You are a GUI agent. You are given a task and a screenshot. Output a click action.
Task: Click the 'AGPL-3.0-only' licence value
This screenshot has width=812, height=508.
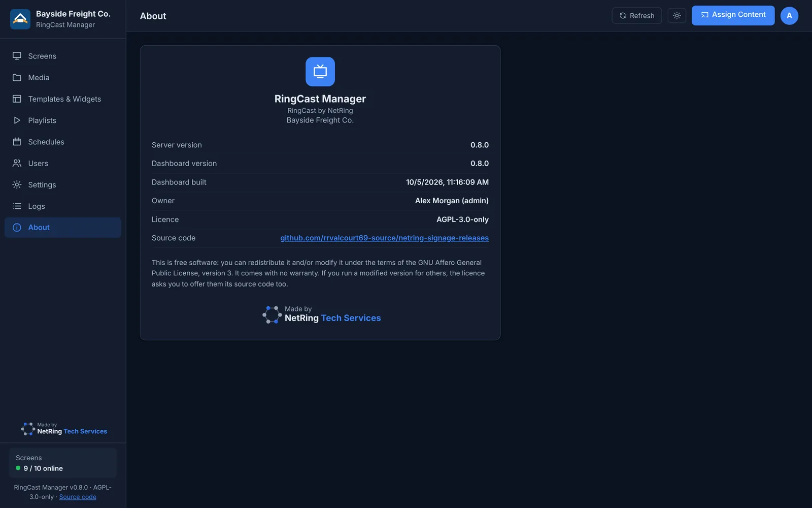point(462,219)
